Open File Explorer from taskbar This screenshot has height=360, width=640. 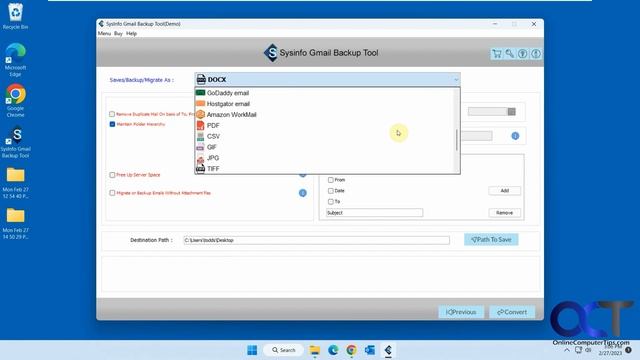(314, 350)
